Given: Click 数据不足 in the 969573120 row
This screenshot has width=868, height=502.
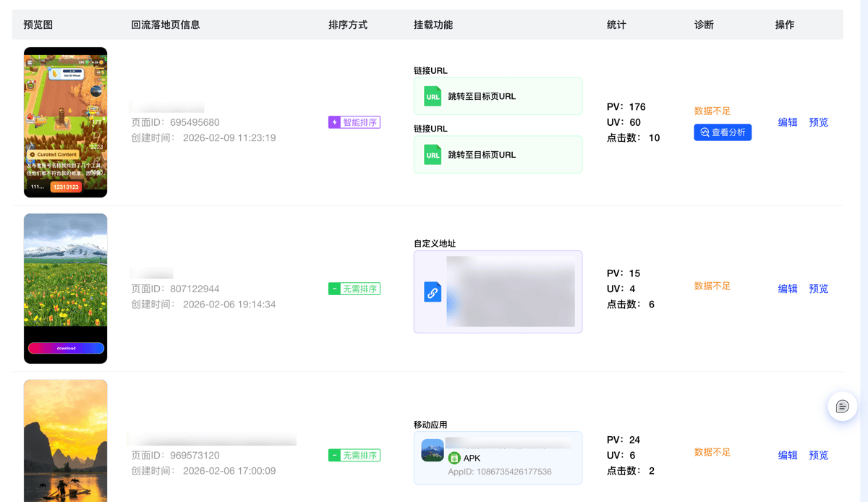Looking at the screenshot, I should point(712,451).
